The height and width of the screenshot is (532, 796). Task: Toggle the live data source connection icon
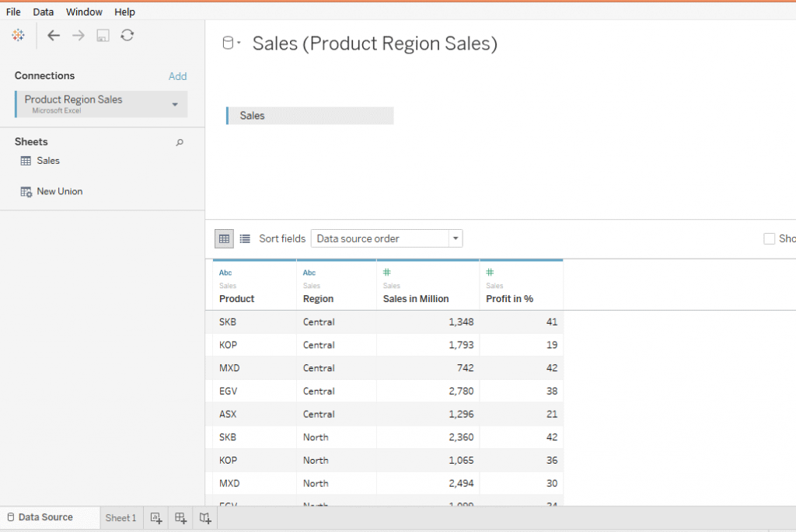point(226,43)
